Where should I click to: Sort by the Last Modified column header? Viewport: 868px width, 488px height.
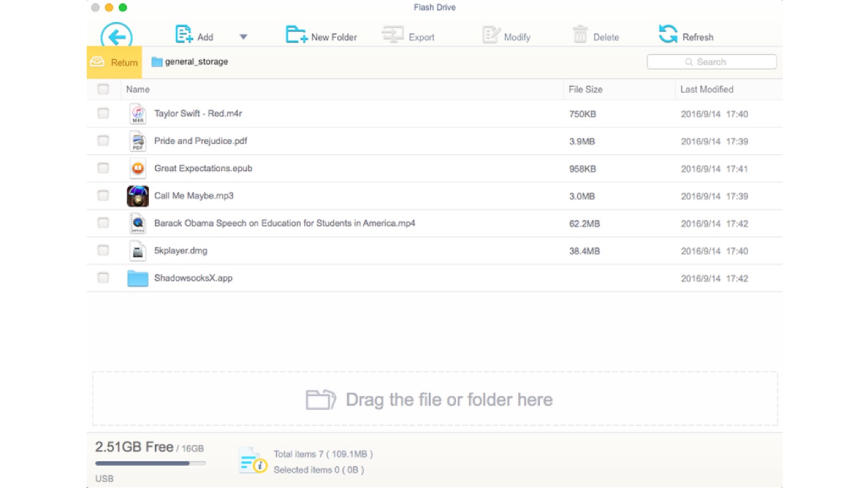(x=707, y=89)
